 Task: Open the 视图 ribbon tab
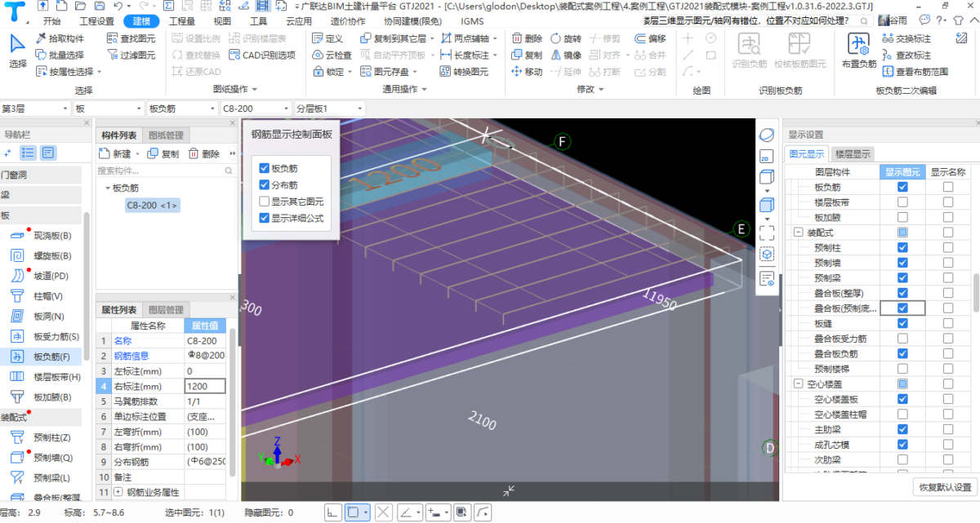[x=221, y=21]
